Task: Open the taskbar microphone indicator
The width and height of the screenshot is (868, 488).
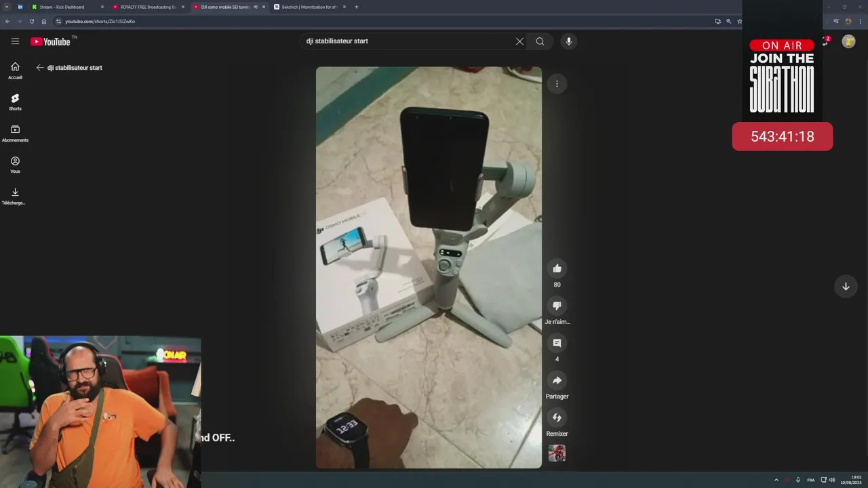Action: click(798, 480)
